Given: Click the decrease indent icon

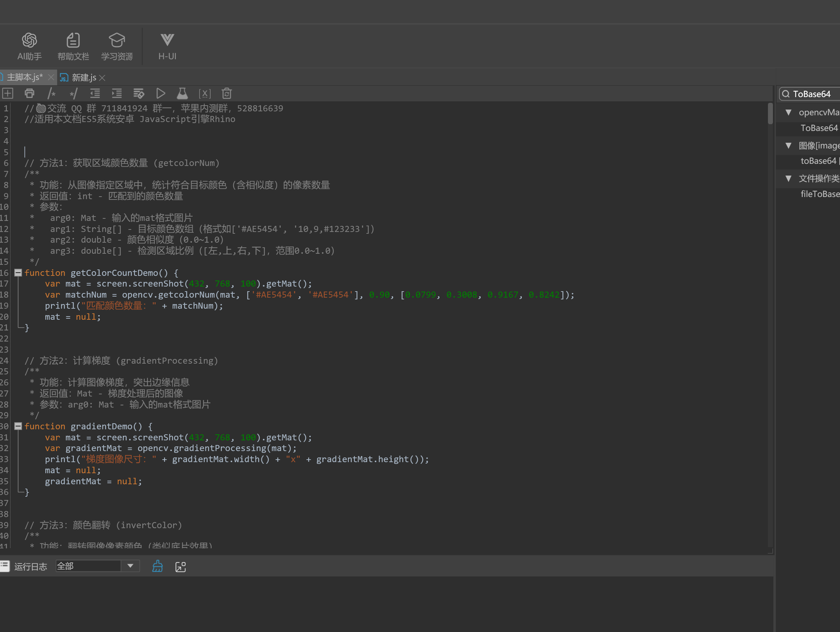Looking at the screenshot, I should tap(95, 93).
